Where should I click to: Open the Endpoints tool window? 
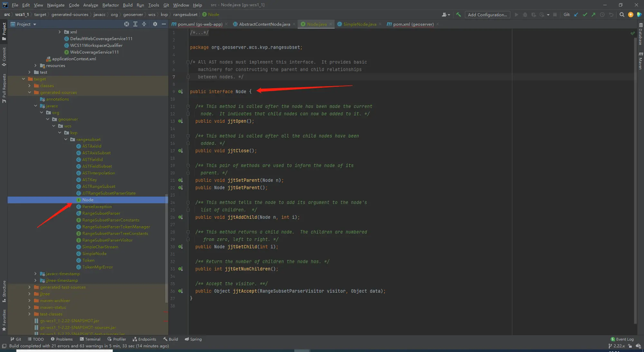[144, 339]
